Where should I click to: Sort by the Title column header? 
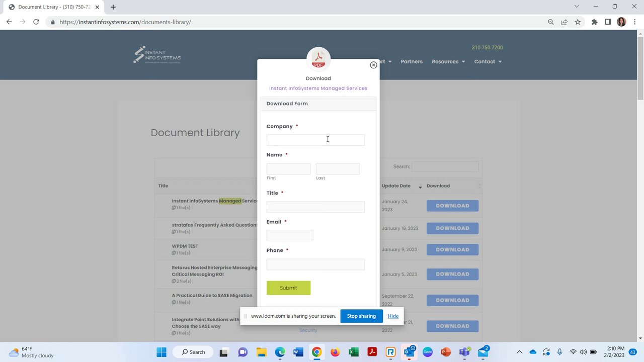click(163, 186)
